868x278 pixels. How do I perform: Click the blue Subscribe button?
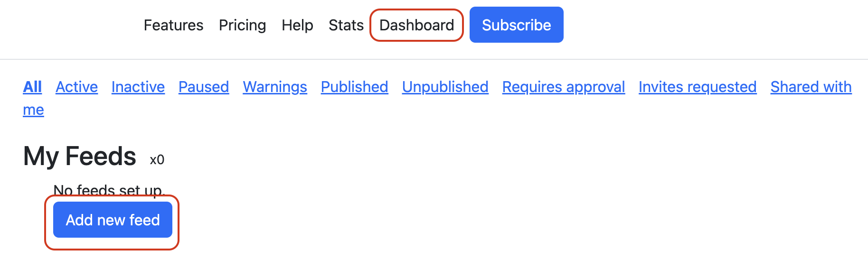[517, 25]
